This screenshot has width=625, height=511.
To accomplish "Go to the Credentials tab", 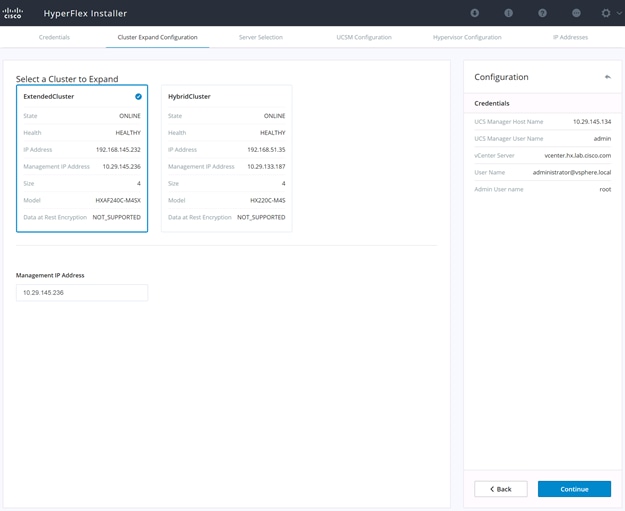I will 54,37.
